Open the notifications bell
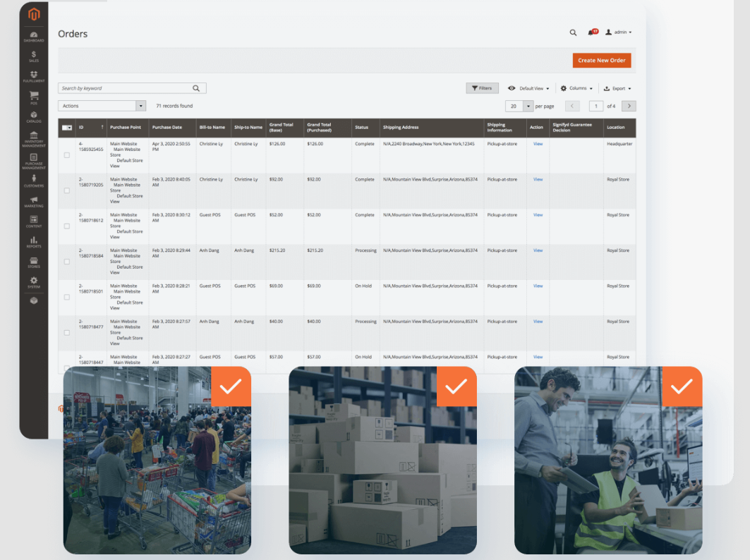Screen dimensions: 750x560 [x=593, y=32]
